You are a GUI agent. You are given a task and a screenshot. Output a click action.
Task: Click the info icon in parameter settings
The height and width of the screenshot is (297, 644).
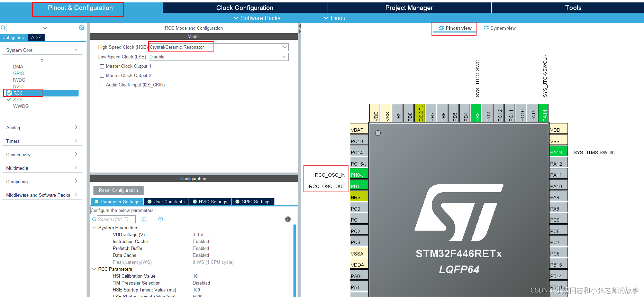(288, 219)
